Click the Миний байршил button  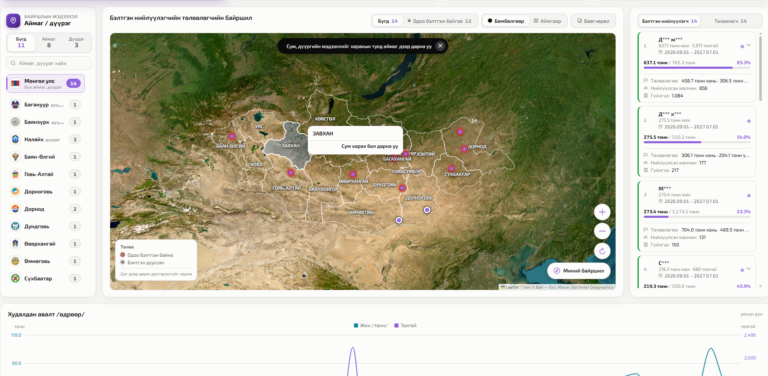tap(578, 271)
